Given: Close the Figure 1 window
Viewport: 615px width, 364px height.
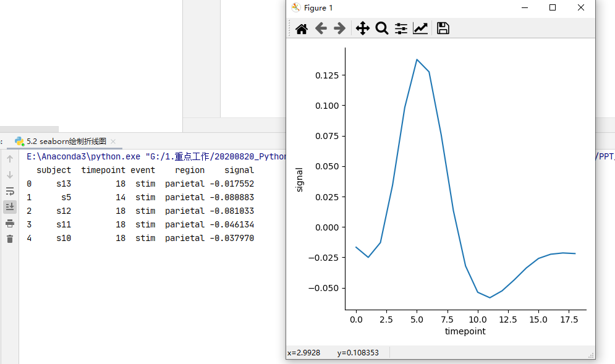Looking at the screenshot, I should pos(581,7).
